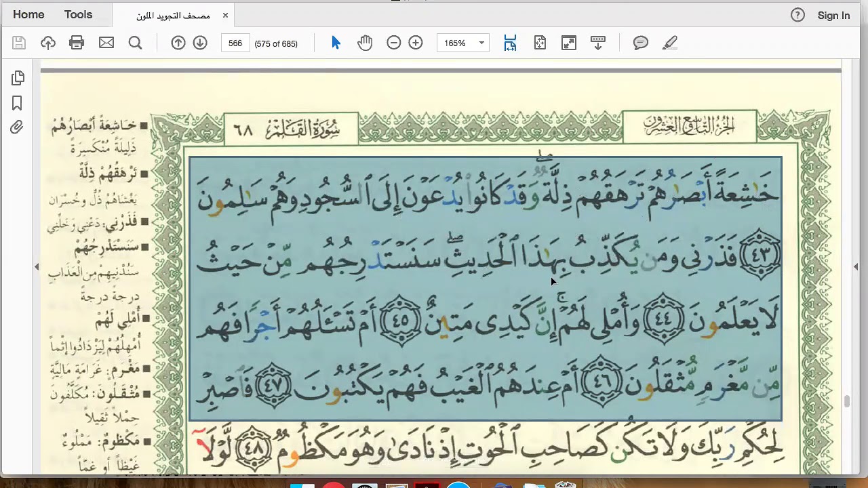The image size is (868, 488).
Task: Click margin note ترهقهم ذلة
Action: tap(108, 174)
